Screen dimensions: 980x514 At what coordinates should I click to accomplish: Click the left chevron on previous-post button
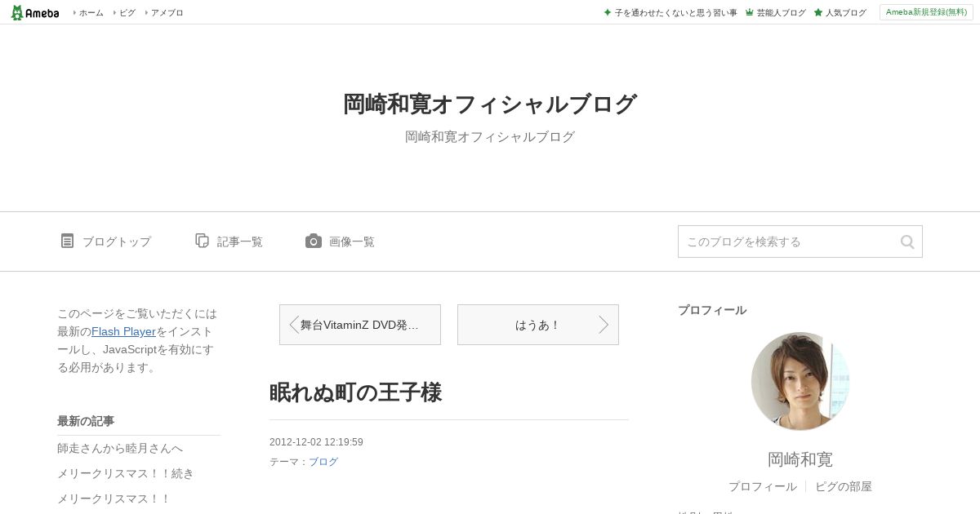pos(294,325)
